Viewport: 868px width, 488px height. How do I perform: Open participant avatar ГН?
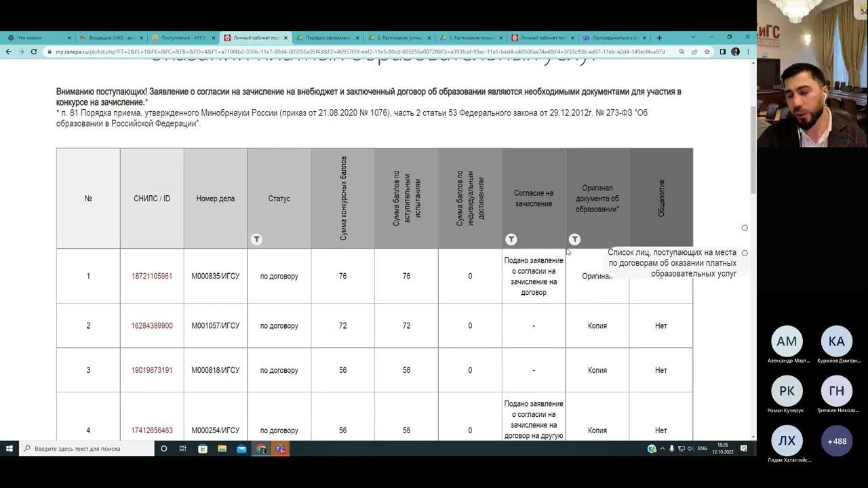[x=837, y=391]
